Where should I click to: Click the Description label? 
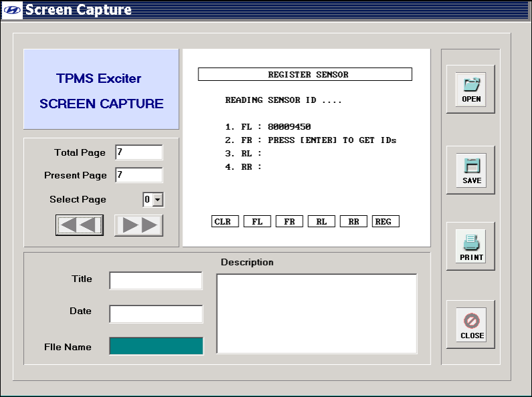pyautogui.click(x=247, y=262)
